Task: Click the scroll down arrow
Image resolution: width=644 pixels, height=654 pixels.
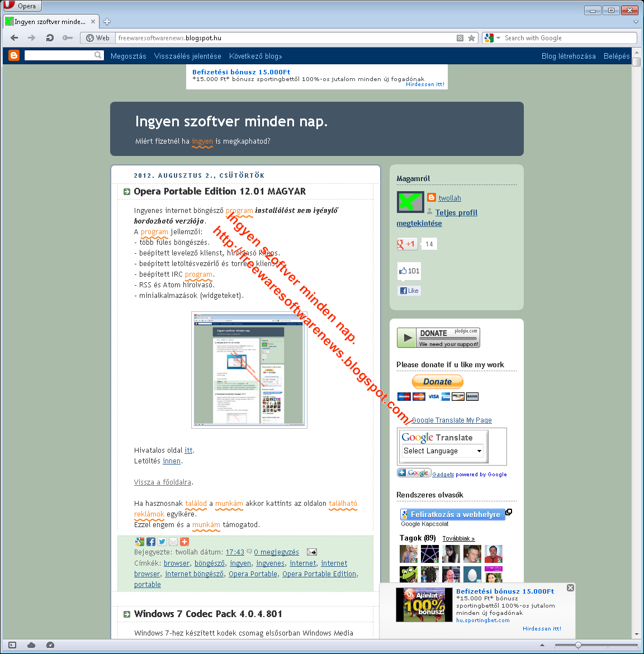Action: 637,634
